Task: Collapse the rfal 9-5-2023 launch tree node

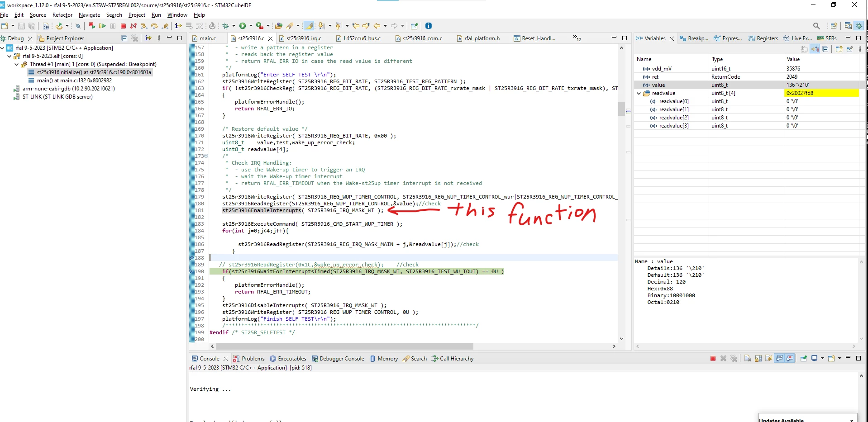Action: pos(2,48)
